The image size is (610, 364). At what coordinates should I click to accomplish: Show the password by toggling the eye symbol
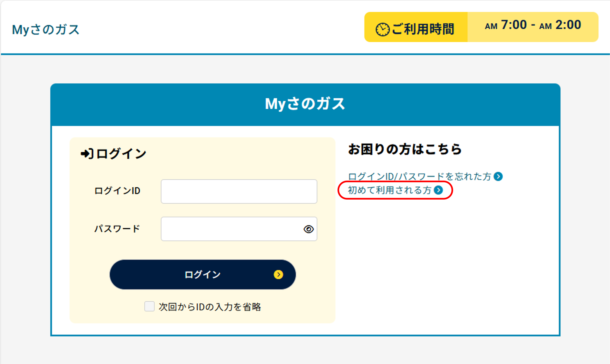[309, 229]
